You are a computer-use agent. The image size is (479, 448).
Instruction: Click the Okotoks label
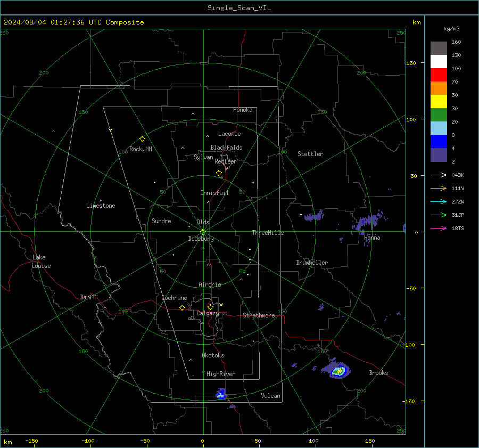pyautogui.click(x=213, y=355)
